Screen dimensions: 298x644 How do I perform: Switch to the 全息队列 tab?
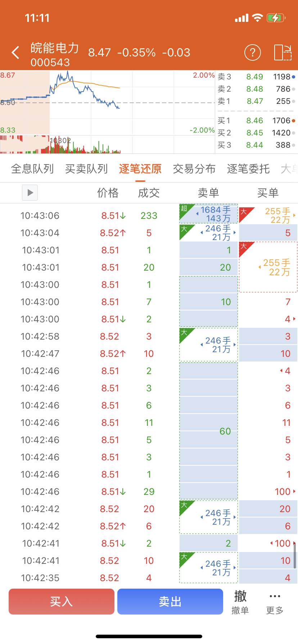[x=32, y=169]
